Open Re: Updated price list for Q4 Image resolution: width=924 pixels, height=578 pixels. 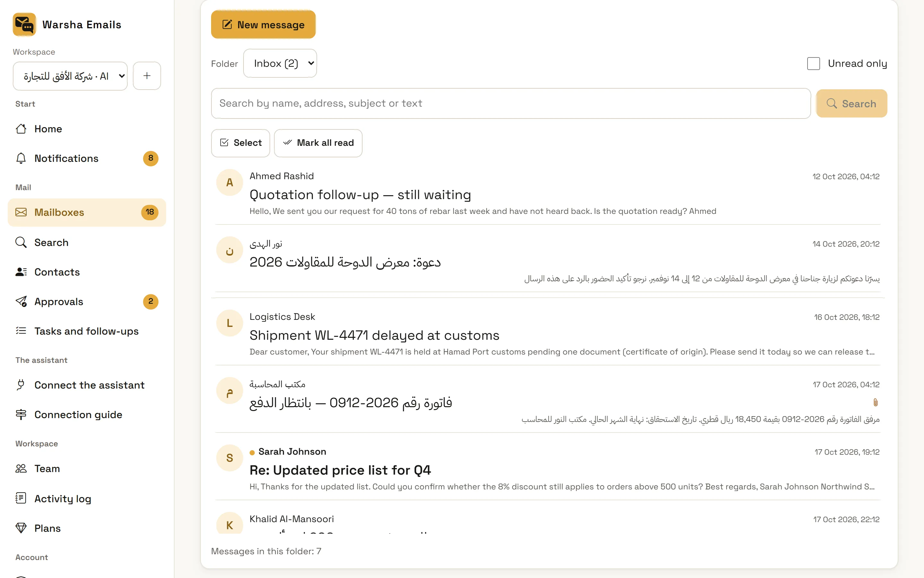(x=548, y=469)
